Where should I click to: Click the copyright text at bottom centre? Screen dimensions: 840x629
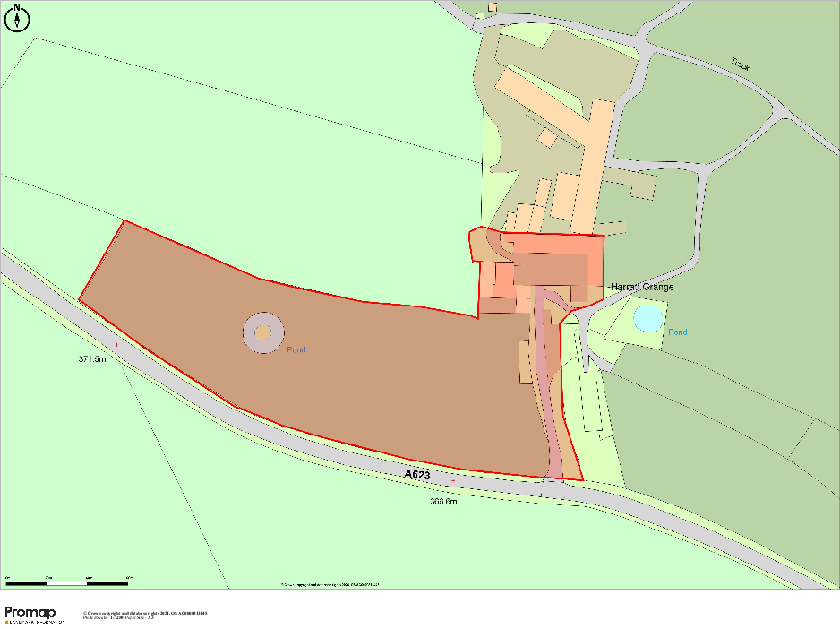330,584
